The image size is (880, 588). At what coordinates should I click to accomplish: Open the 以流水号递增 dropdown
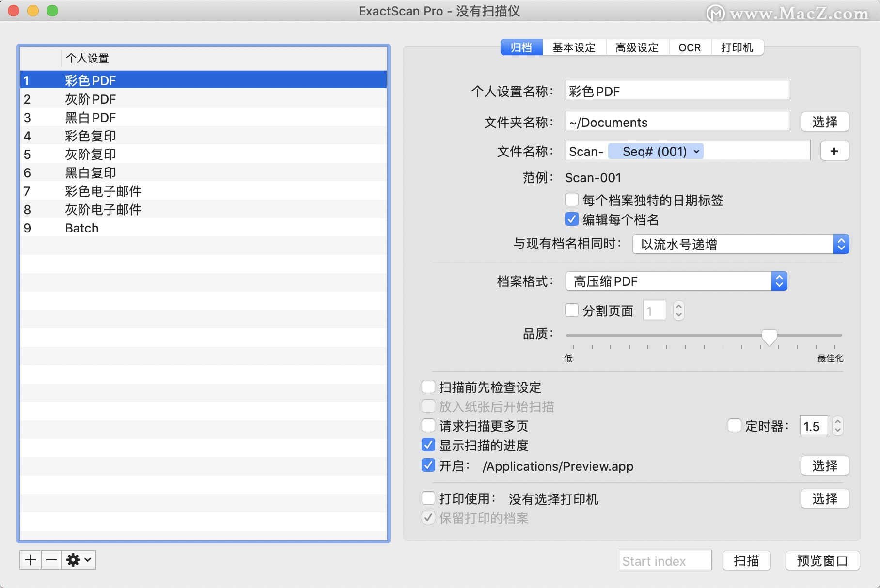click(740, 244)
